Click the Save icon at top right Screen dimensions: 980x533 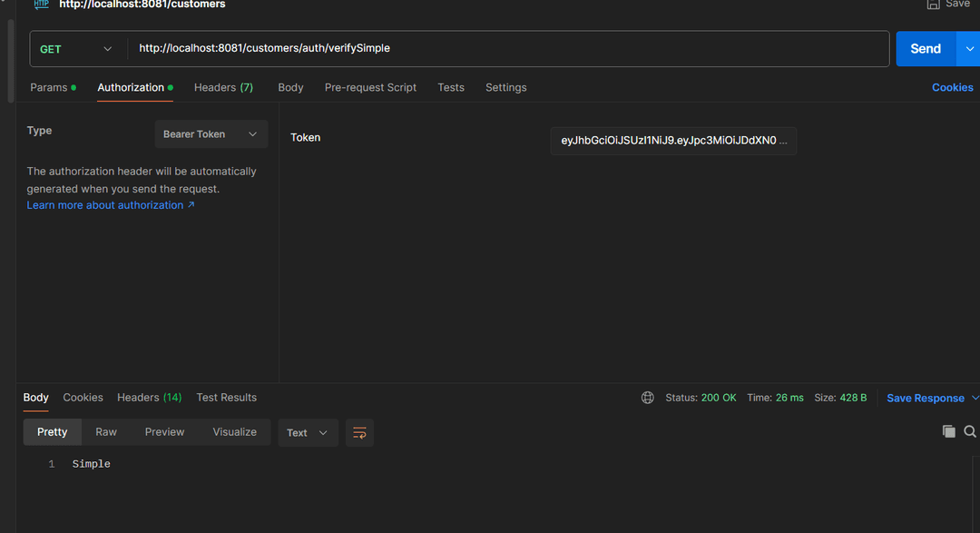tap(934, 5)
